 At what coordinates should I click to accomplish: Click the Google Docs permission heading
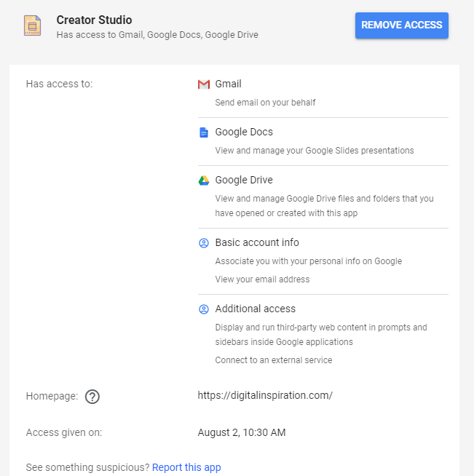244,132
